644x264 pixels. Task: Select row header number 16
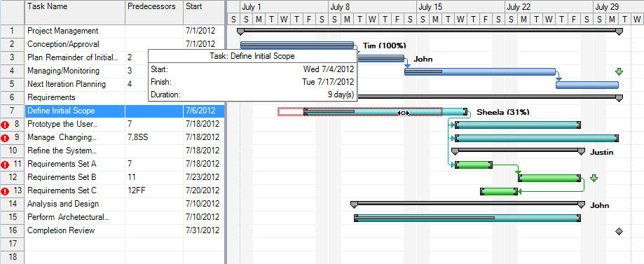click(13, 230)
